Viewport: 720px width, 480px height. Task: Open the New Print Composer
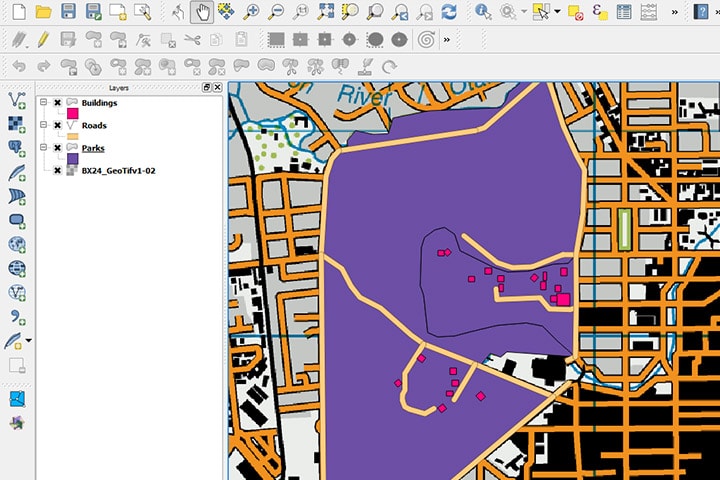pos(118,12)
